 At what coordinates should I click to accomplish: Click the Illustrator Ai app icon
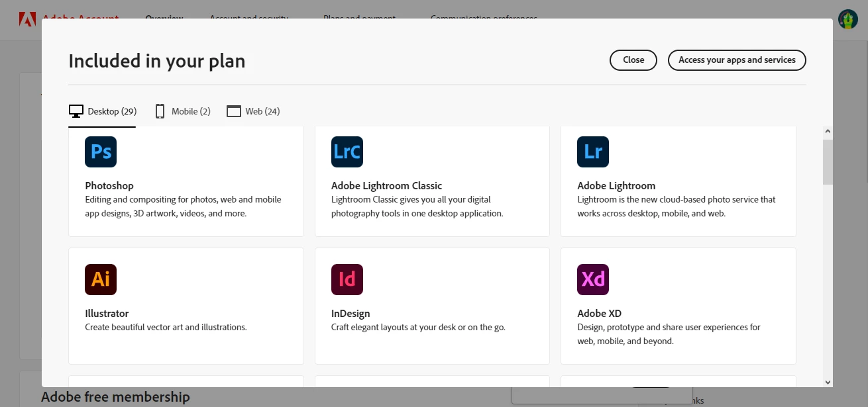tap(101, 279)
